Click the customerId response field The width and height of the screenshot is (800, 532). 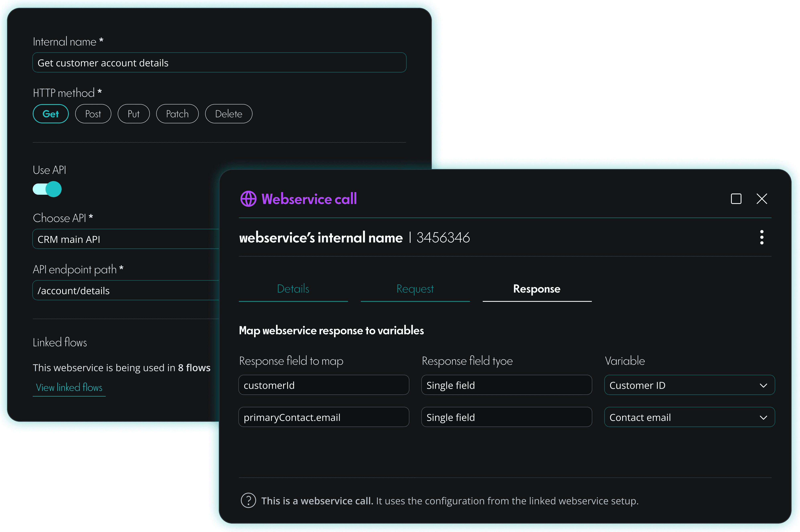324,385
